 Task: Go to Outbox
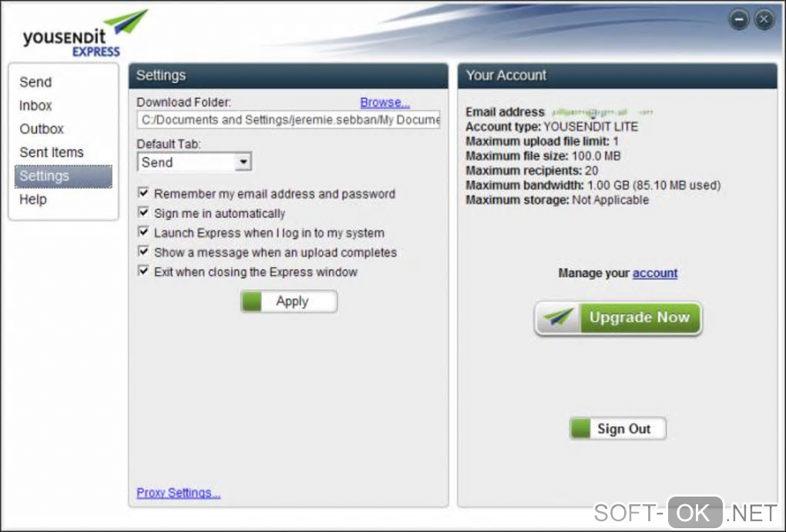coord(42,129)
